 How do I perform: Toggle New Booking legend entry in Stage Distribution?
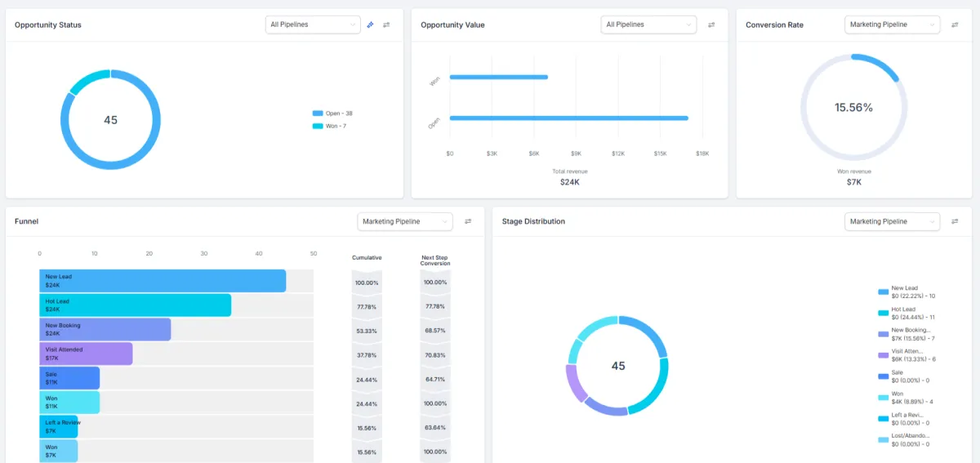(906, 334)
